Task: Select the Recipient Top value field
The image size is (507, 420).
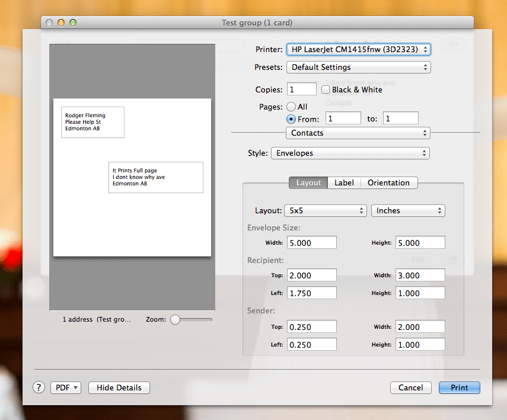Action: pos(311,275)
